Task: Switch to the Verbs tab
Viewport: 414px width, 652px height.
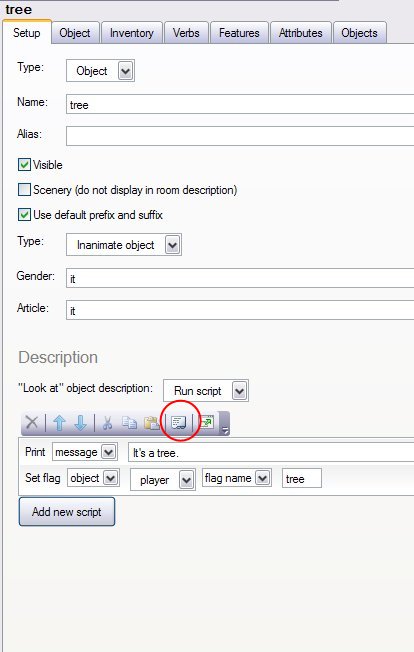Action: click(186, 33)
